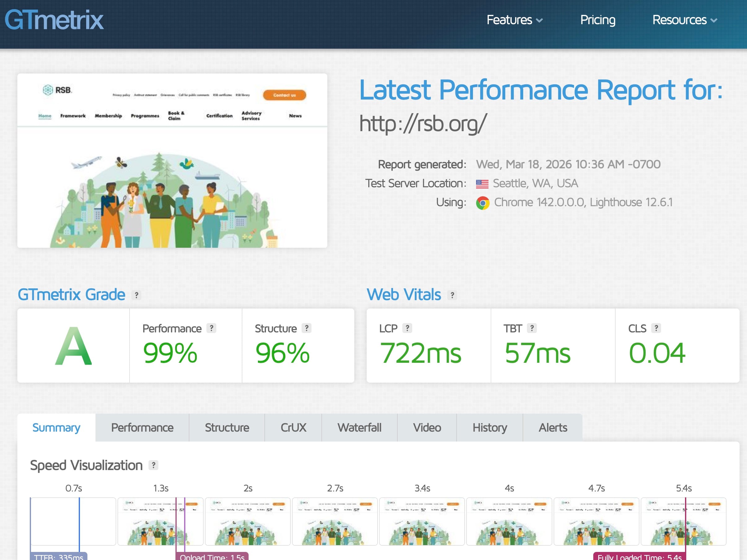Open the Pricing page

pos(597,20)
